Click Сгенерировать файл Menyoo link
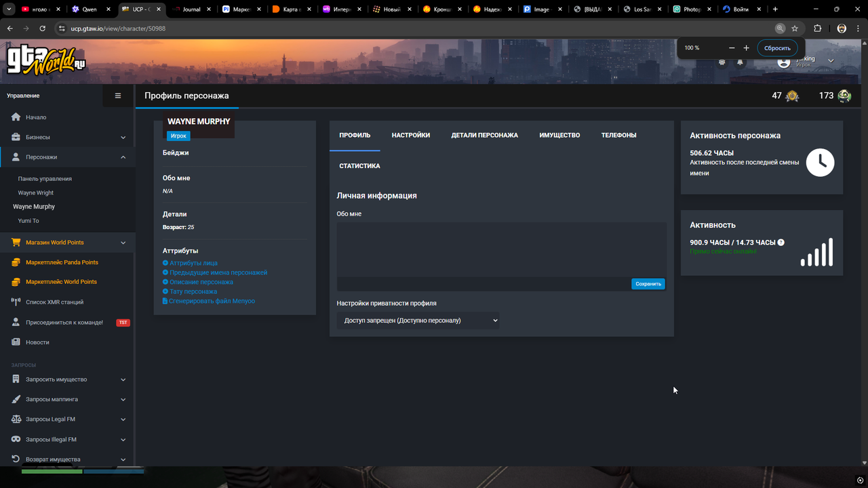Viewport: 868px width, 488px height. point(212,301)
